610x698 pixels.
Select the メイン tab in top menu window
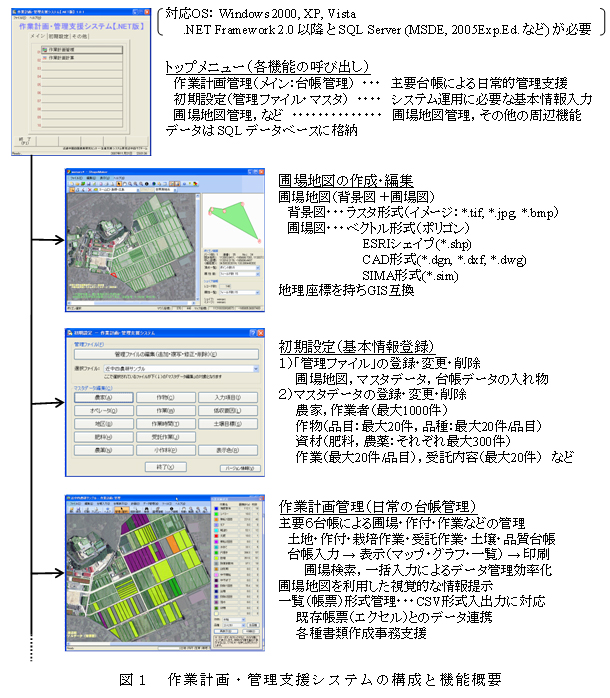[38, 36]
